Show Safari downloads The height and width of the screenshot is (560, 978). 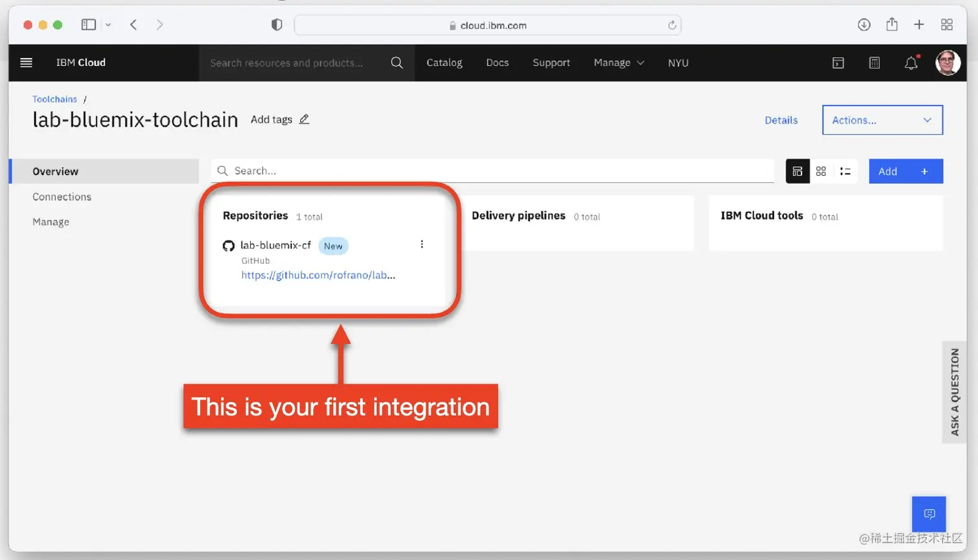point(864,25)
